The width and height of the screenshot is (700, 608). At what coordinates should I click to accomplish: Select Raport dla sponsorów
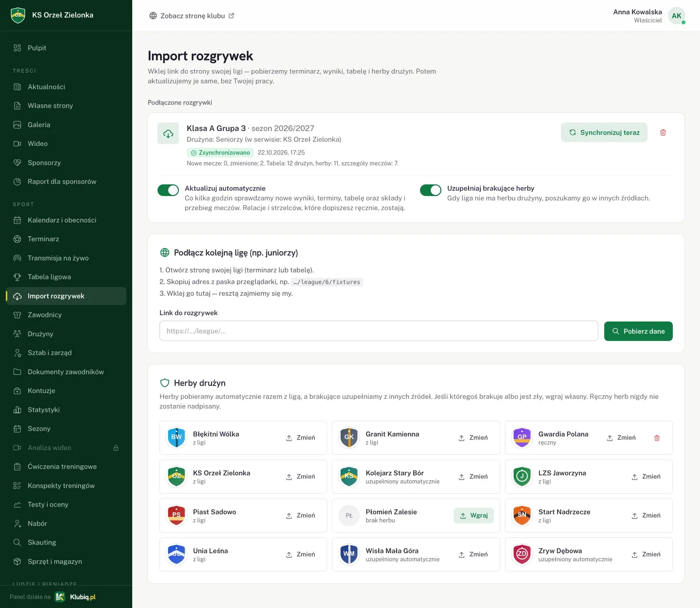pyautogui.click(x=66, y=182)
